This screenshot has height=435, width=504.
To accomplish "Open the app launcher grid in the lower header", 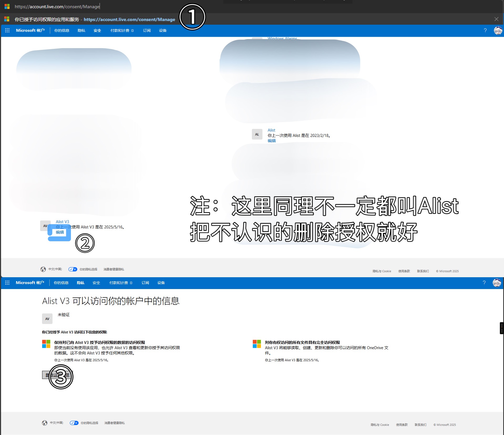I will click(x=7, y=283).
